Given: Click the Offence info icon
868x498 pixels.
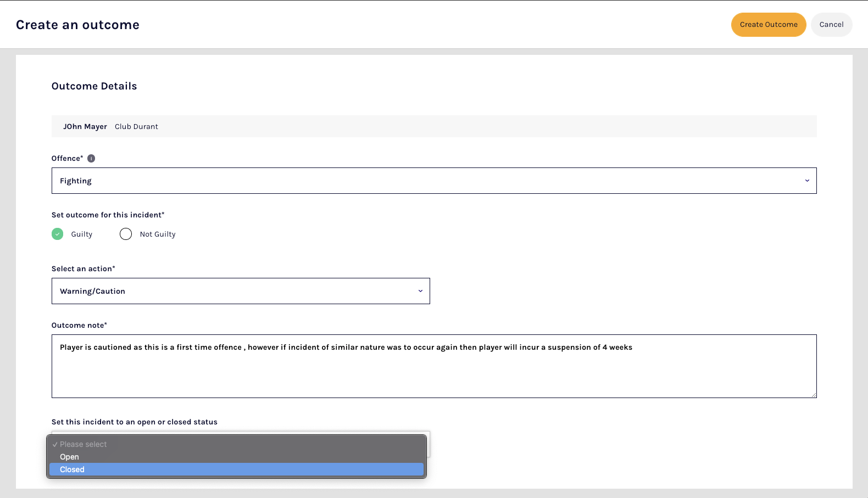Looking at the screenshot, I should [x=91, y=159].
